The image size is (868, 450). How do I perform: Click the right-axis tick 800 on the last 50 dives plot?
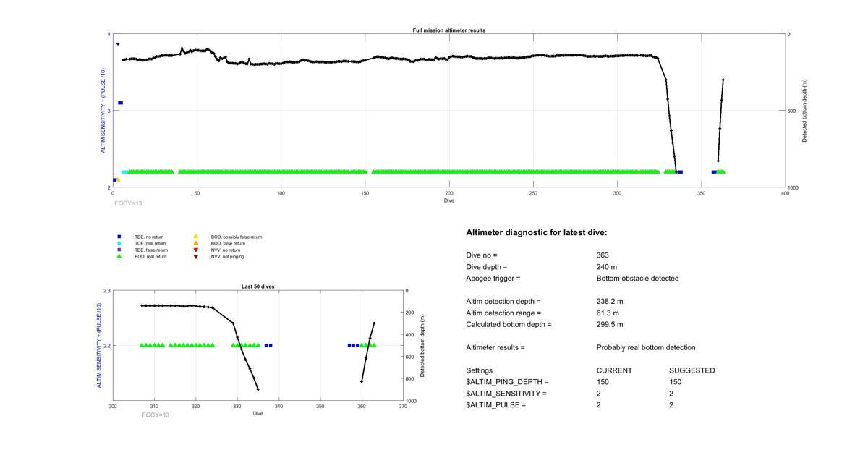[x=410, y=379]
